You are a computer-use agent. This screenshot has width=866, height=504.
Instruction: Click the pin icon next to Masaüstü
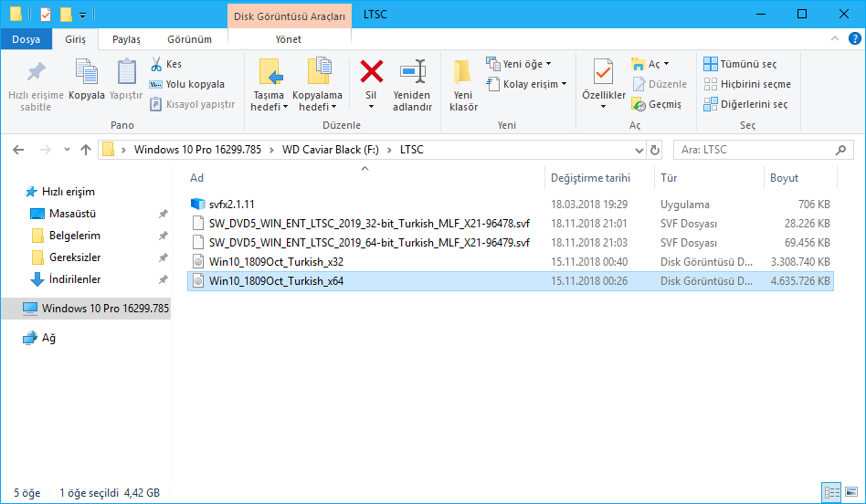click(x=163, y=214)
